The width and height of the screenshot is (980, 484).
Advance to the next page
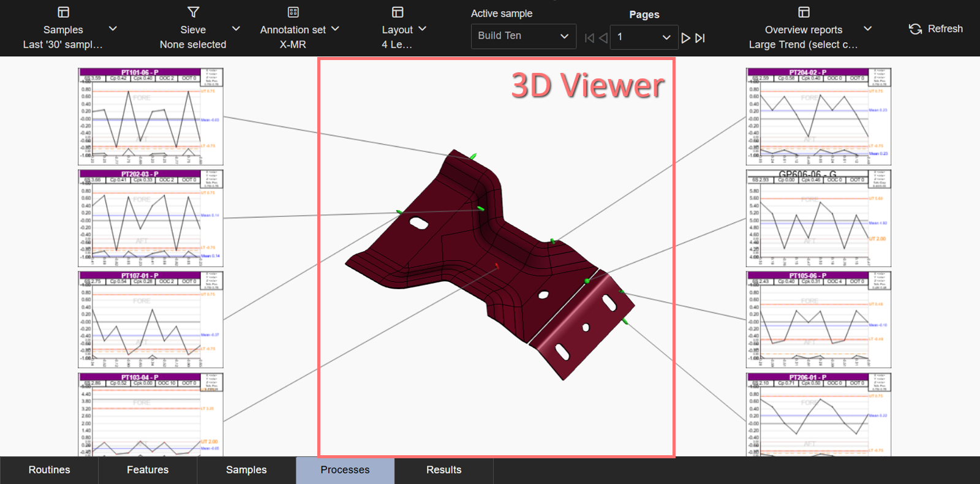point(685,38)
